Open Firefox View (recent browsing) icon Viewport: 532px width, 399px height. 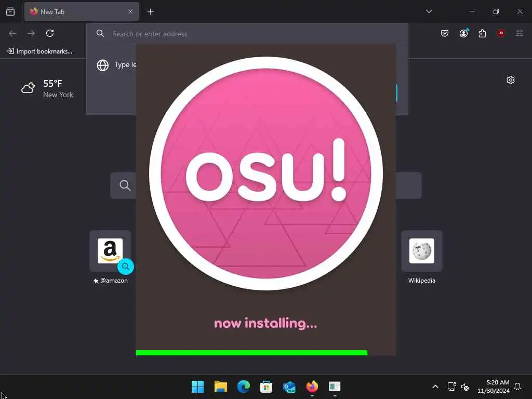pyautogui.click(x=10, y=11)
